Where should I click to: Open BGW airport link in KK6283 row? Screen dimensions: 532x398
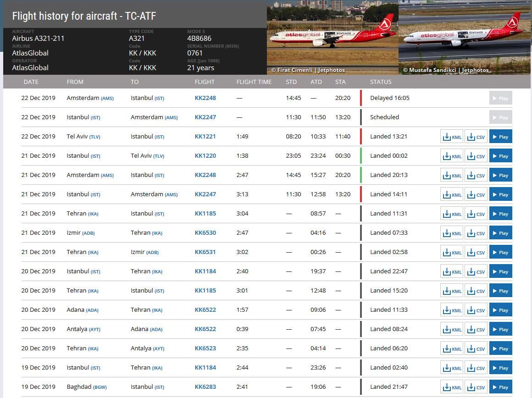(100, 387)
